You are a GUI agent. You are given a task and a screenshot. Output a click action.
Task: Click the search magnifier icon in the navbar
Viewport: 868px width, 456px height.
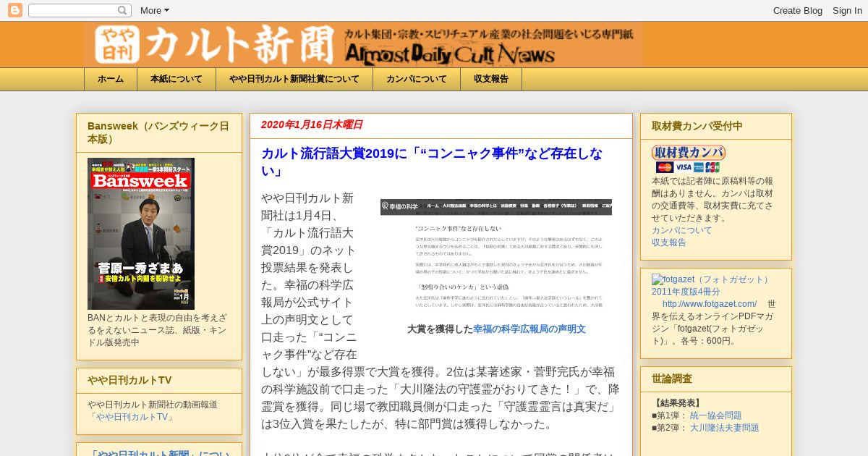click(x=123, y=10)
